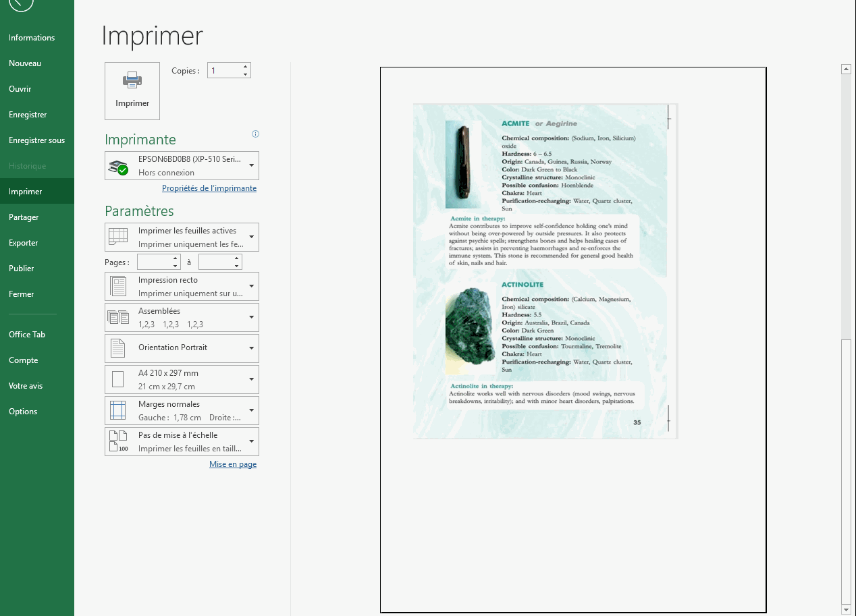Click the EPSON printer status icon

(x=119, y=166)
